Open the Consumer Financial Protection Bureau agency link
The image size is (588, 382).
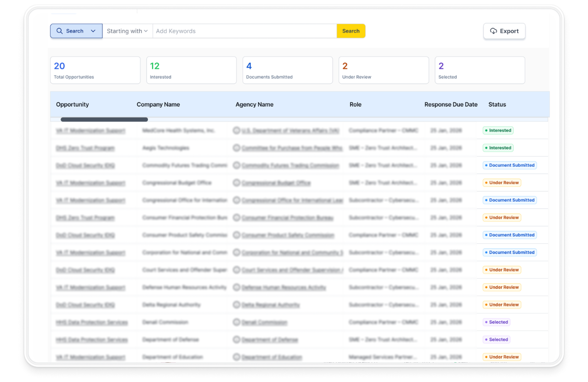point(288,218)
